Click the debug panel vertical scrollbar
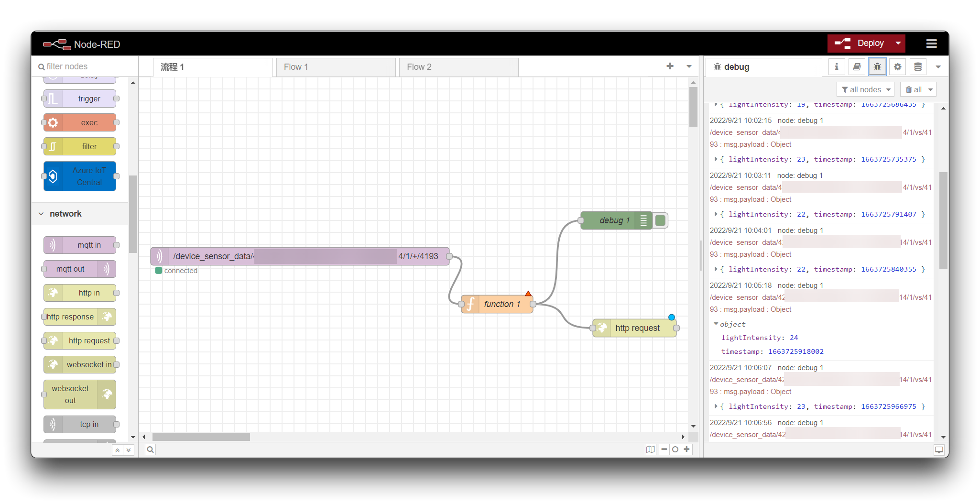The image size is (980, 504). (943, 220)
